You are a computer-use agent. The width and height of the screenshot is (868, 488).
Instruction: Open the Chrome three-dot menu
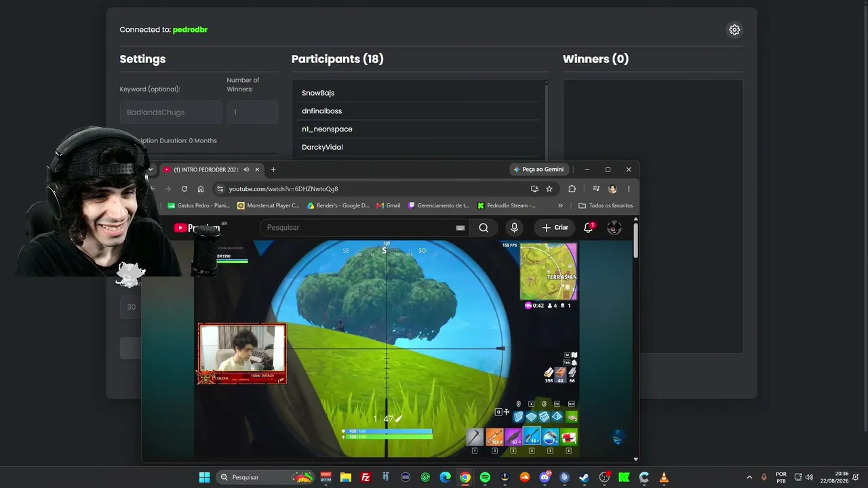pos(629,189)
